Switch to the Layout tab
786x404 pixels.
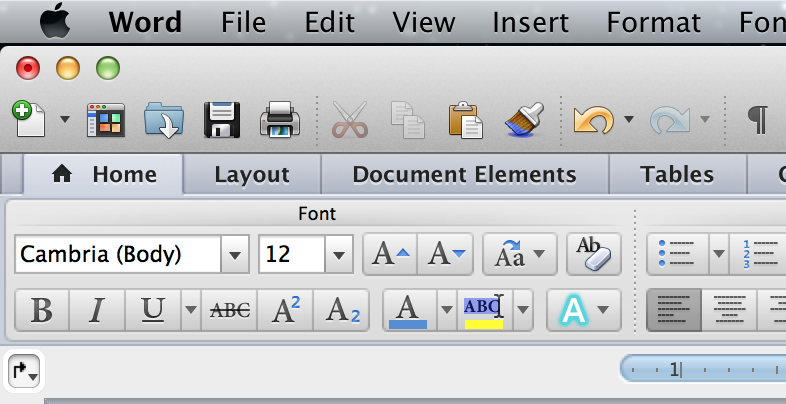pos(252,174)
